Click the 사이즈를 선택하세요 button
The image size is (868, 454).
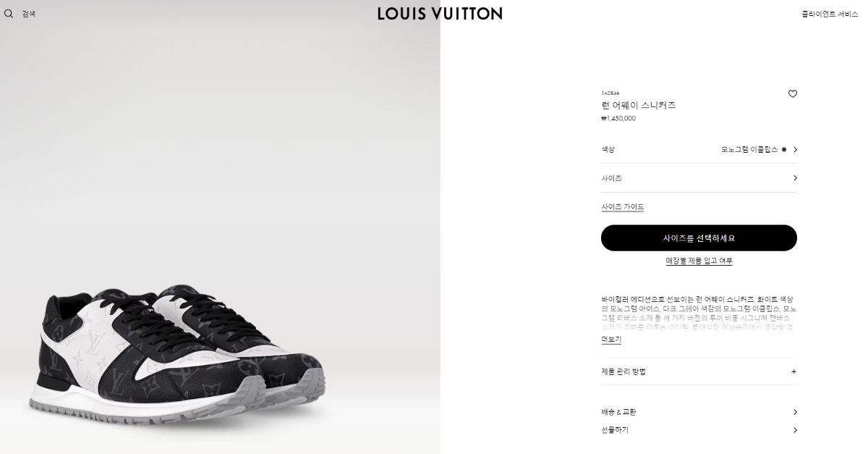(x=699, y=237)
